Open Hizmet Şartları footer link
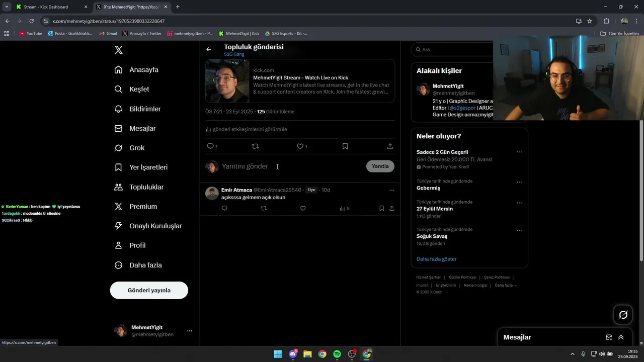This screenshot has width=644, height=362. click(x=429, y=277)
